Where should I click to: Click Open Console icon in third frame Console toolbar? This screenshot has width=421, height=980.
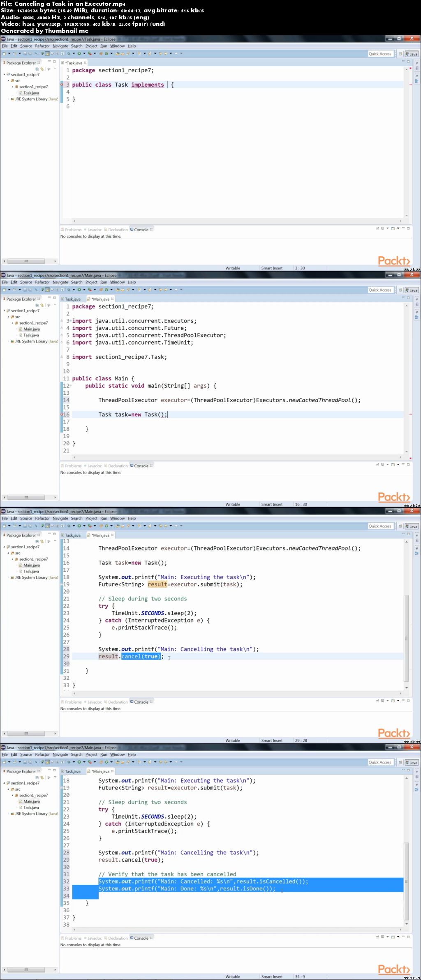click(393, 701)
